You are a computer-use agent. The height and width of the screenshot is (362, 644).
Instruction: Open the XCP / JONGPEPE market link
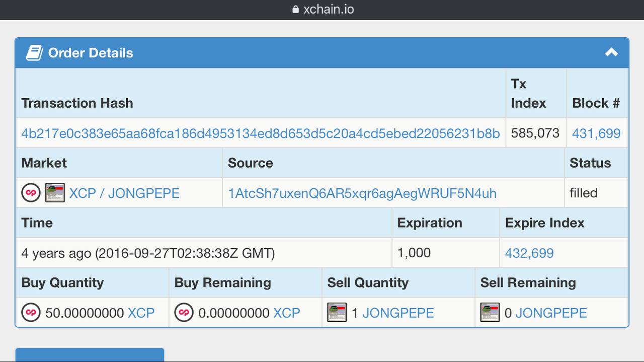coord(124,193)
